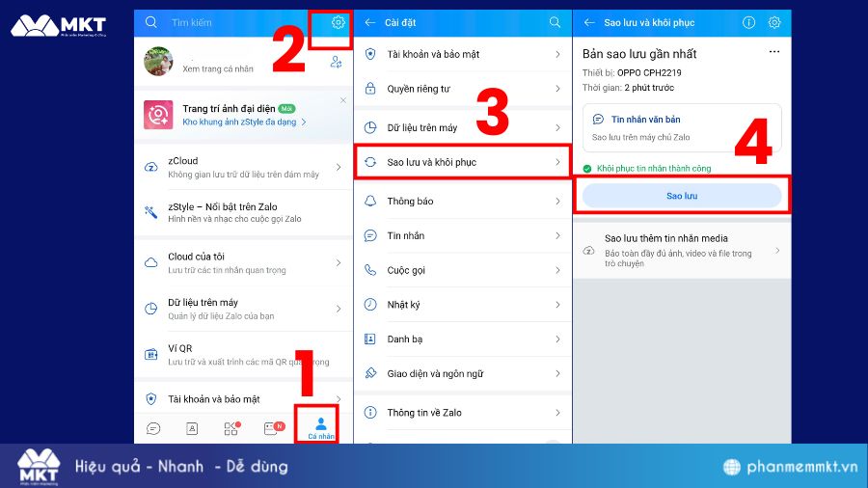Open Tin nhắn settings
Image resolution: width=868 pixels, height=488 pixels.
pos(462,235)
